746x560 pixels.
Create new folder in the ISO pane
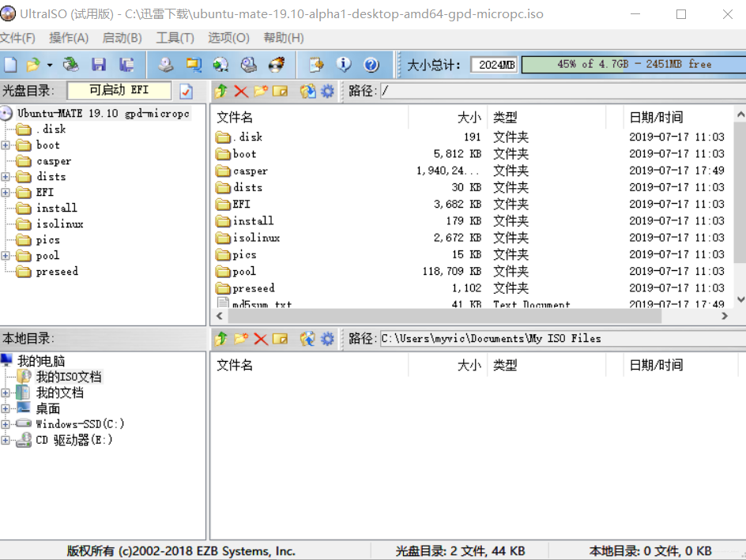[x=261, y=91]
